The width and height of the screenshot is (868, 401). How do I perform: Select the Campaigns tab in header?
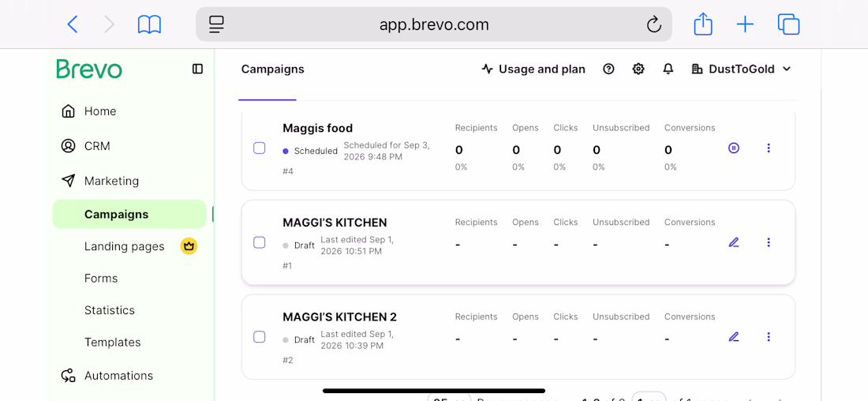(272, 69)
